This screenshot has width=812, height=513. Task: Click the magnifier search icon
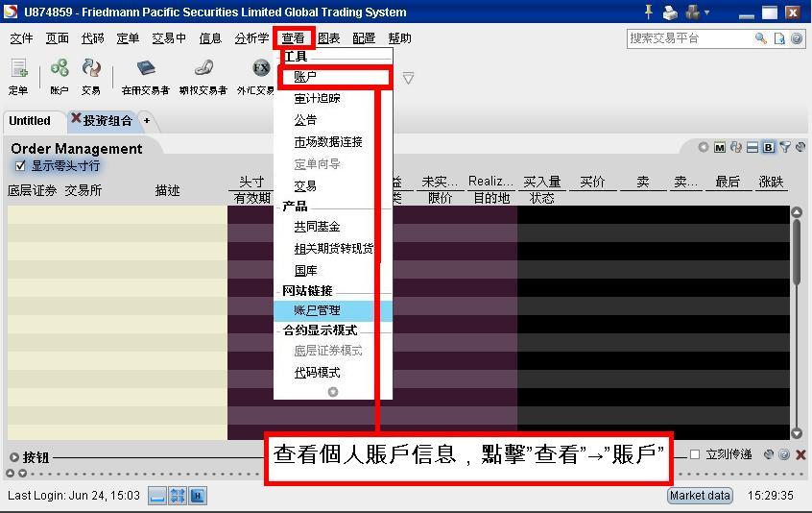pyautogui.click(x=761, y=38)
